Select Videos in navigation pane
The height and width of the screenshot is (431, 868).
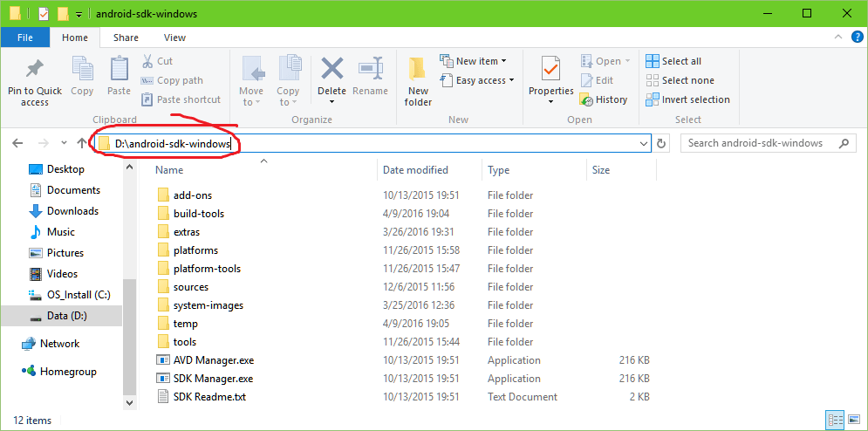(x=62, y=274)
